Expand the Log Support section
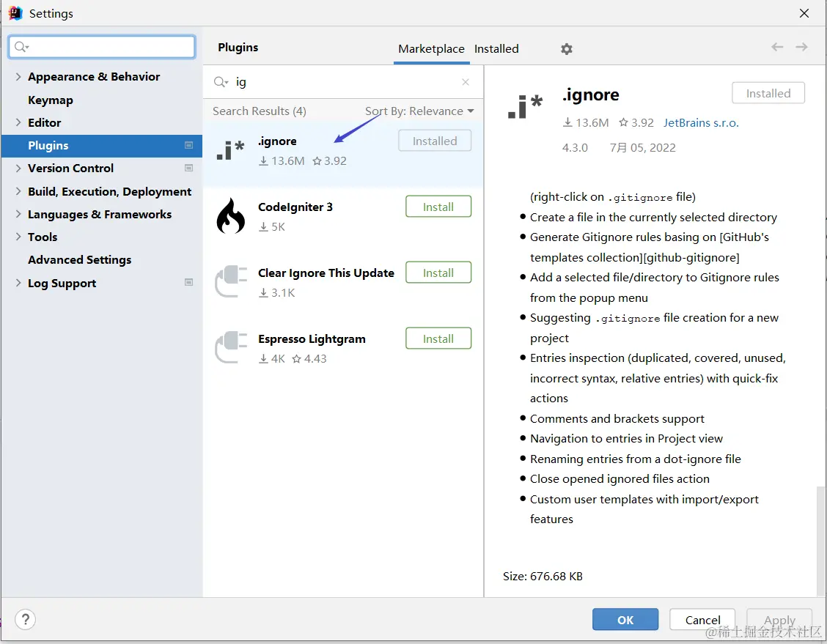The width and height of the screenshot is (827, 644). [x=18, y=283]
